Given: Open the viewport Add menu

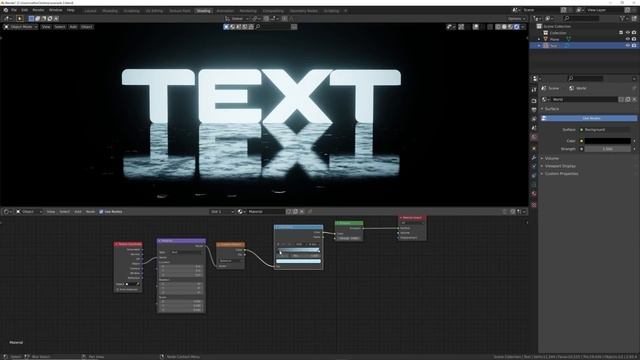Looking at the screenshot, I should [x=73, y=27].
